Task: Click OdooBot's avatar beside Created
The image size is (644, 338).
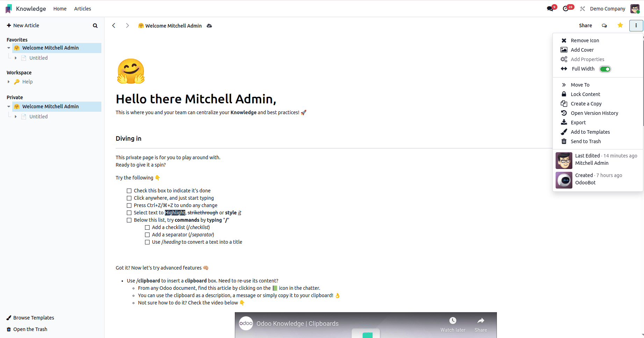Action: point(564,180)
